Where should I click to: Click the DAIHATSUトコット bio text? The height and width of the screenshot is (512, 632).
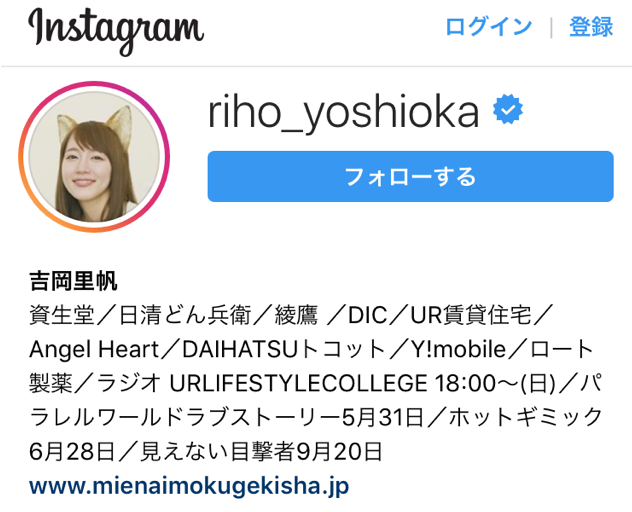point(284,349)
